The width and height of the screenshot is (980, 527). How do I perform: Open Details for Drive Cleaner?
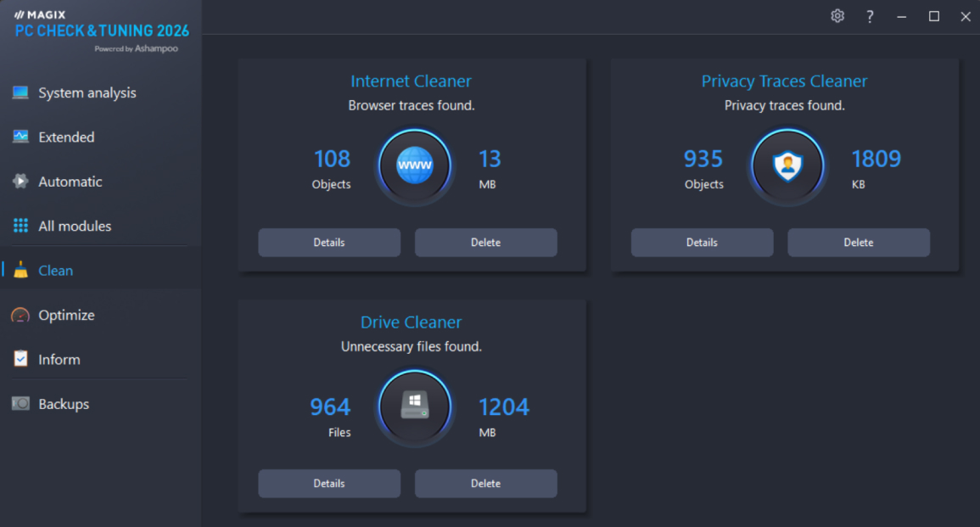[329, 484]
